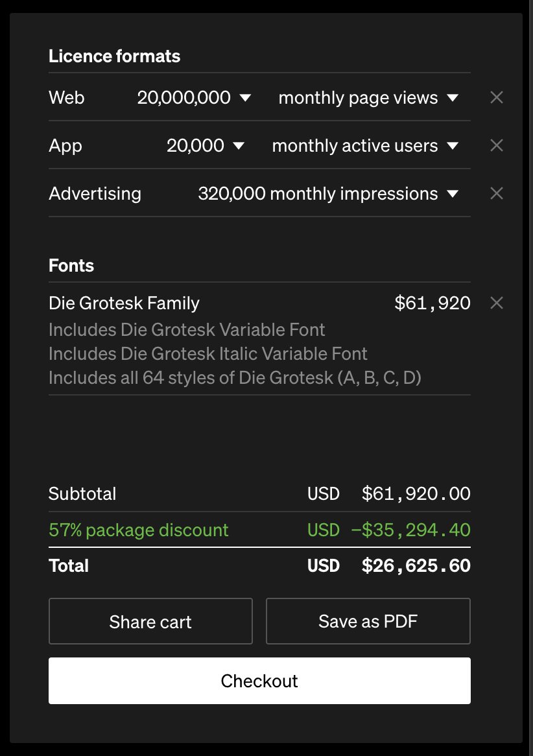The height and width of the screenshot is (756, 533).
Task: Remove the Web licence format
Action: pos(496,97)
